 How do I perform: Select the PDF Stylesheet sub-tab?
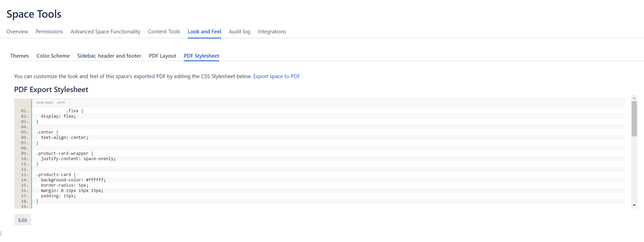pos(201,56)
